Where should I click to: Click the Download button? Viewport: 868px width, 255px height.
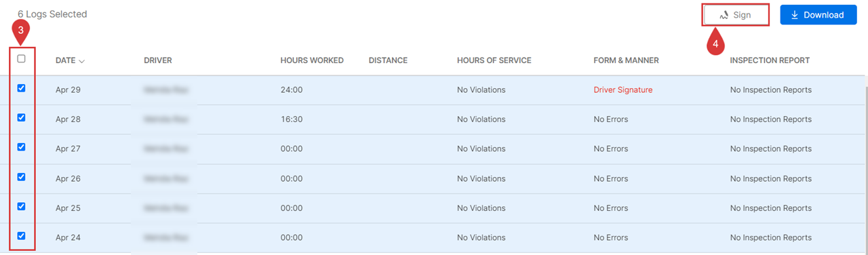pyautogui.click(x=816, y=15)
